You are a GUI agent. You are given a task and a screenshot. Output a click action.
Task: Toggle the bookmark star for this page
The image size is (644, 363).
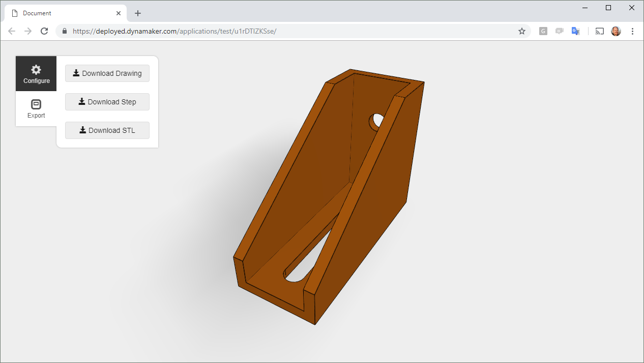(522, 31)
